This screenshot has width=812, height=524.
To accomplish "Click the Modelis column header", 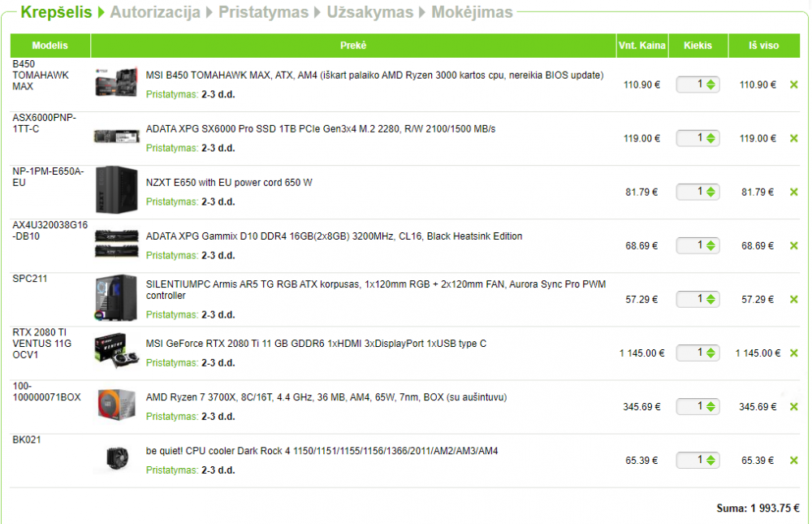I will 50,45.
